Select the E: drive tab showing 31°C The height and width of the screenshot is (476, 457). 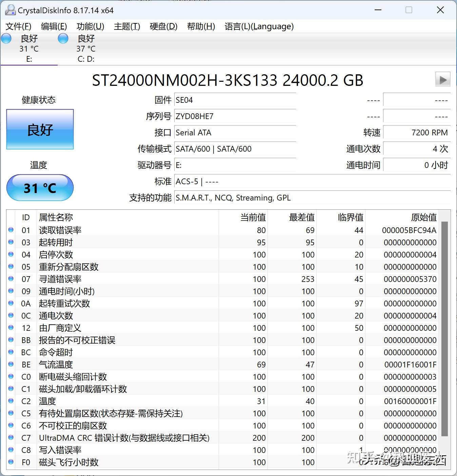tap(29, 47)
